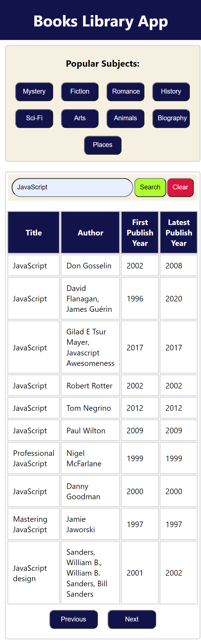Select the History subject
This screenshot has height=644, width=201.
click(x=171, y=92)
